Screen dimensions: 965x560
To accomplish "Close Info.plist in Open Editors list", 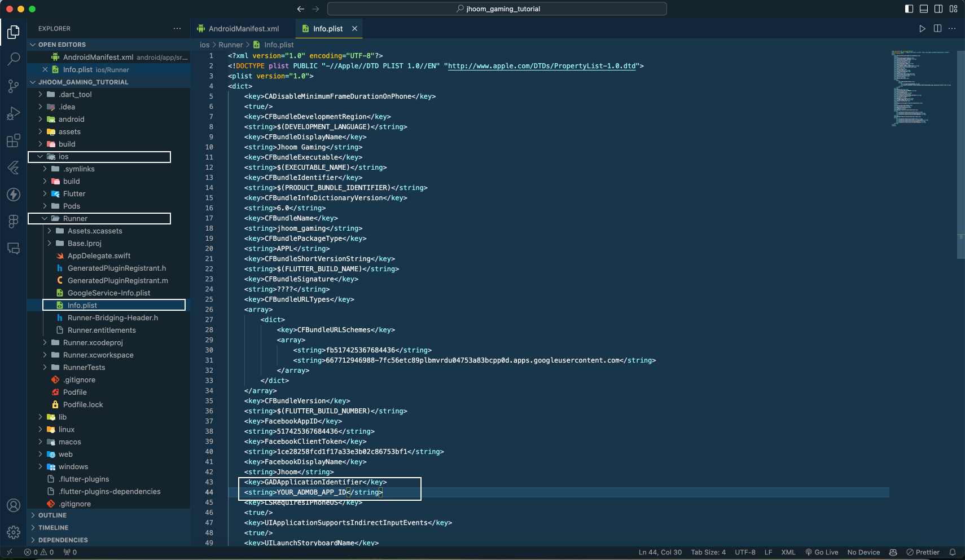I will coord(45,70).
